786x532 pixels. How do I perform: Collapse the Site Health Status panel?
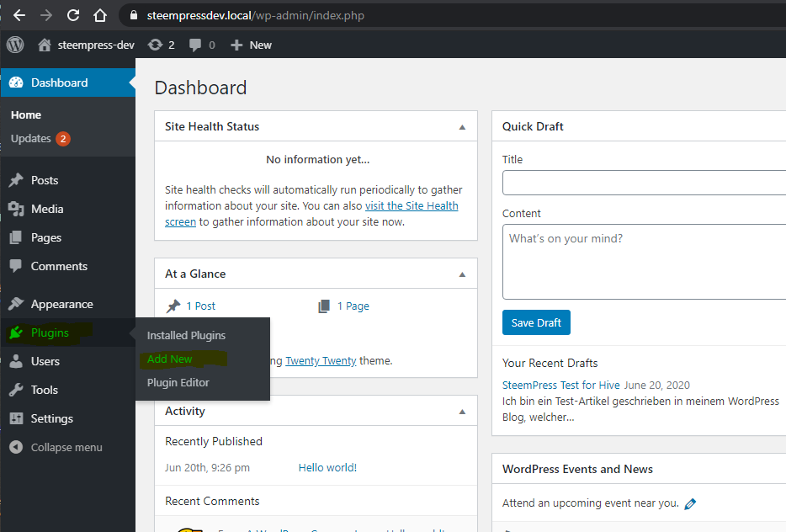462,127
